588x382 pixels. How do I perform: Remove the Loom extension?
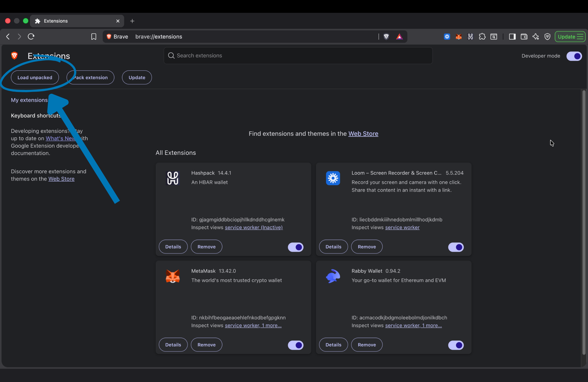click(x=367, y=247)
